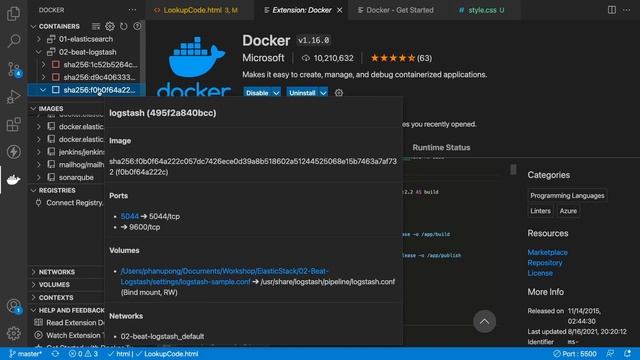Open the Disable dropdown arrow

click(276, 93)
